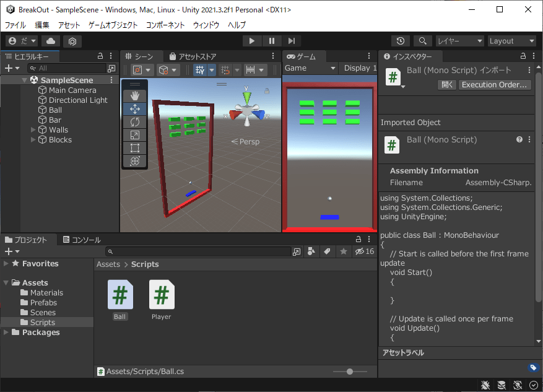
Task: Toggle grid snapping in Scene view
Action: [225, 70]
